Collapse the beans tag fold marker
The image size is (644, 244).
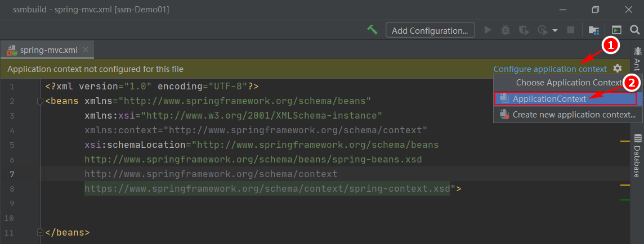pos(41,101)
